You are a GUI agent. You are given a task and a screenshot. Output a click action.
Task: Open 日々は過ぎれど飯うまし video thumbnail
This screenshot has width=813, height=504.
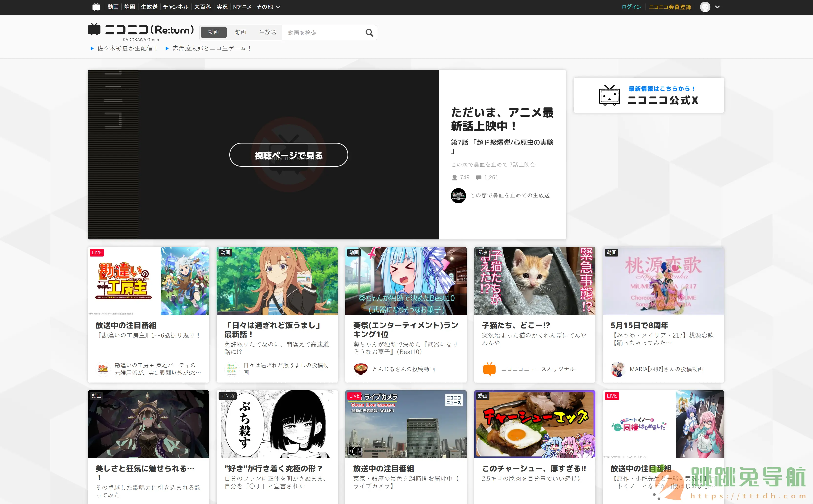pyautogui.click(x=277, y=281)
